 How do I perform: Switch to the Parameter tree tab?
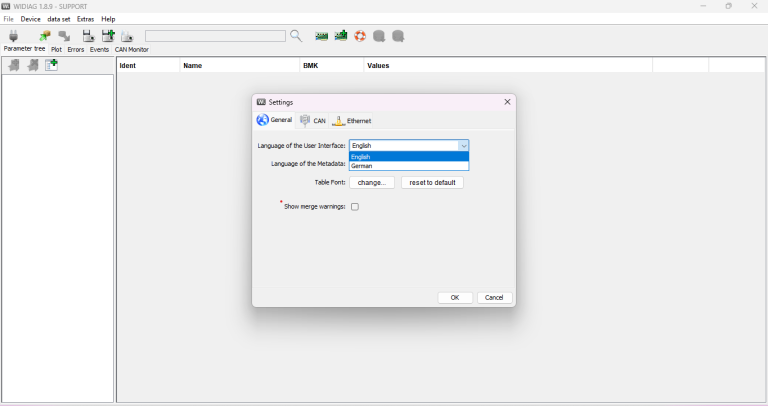tap(24, 49)
